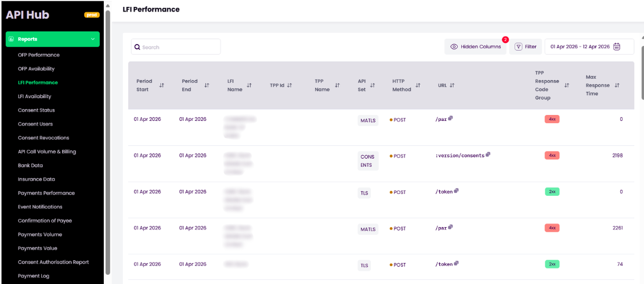Sort by Max Response Time
This screenshot has height=284, width=644.
click(x=617, y=85)
